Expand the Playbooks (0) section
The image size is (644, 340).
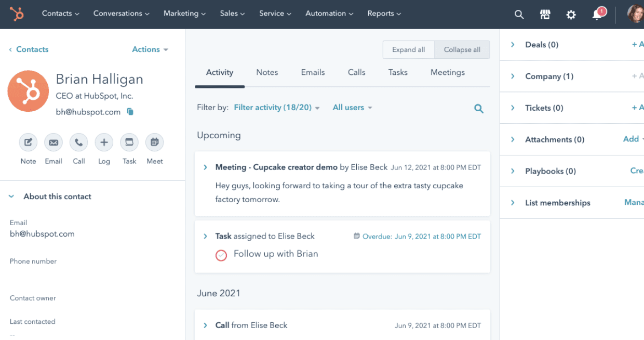coord(513,171)
